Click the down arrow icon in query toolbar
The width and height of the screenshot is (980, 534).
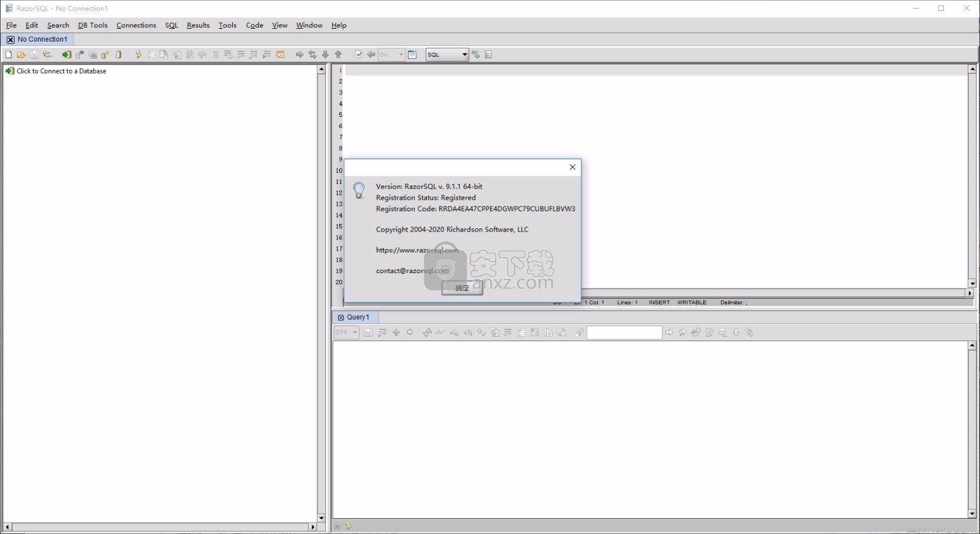pyautogui.click(x=736, y=333)
